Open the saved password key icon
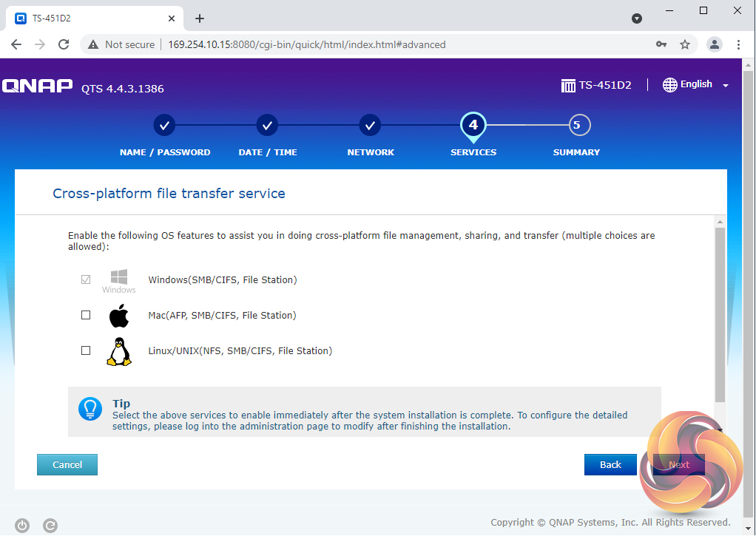The width and height of the screenshot is (756, 536). coord(661,44)
